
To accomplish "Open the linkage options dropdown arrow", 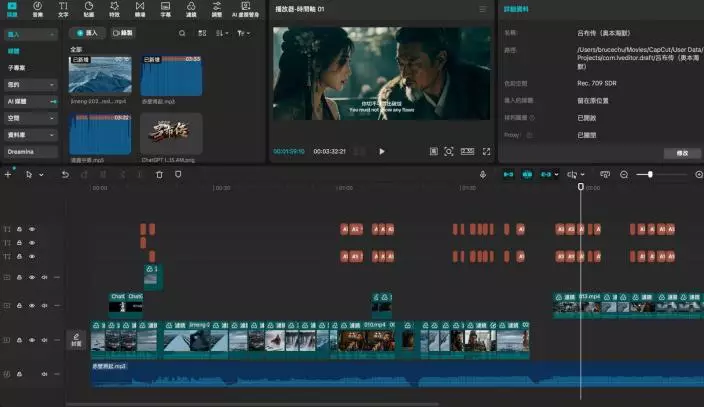I will coord(557,175).
